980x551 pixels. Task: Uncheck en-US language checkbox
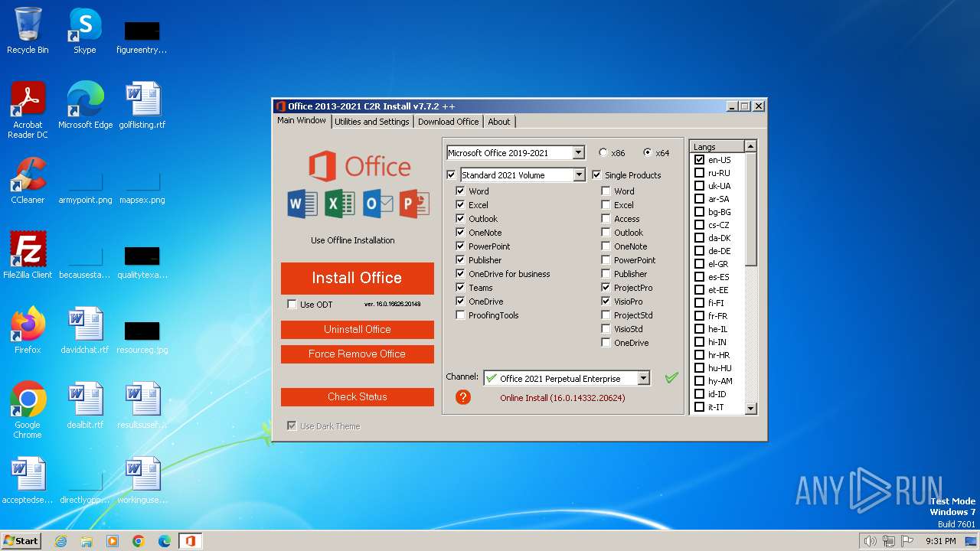pyautogui.click(x=699, y=159)
